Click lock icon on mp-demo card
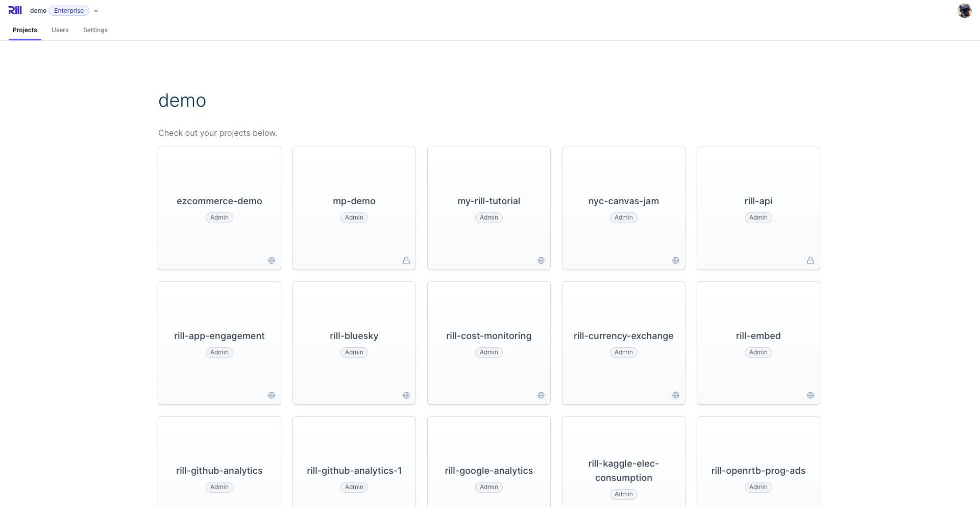This screenshot has width=980, height=507. coord(406,260)
